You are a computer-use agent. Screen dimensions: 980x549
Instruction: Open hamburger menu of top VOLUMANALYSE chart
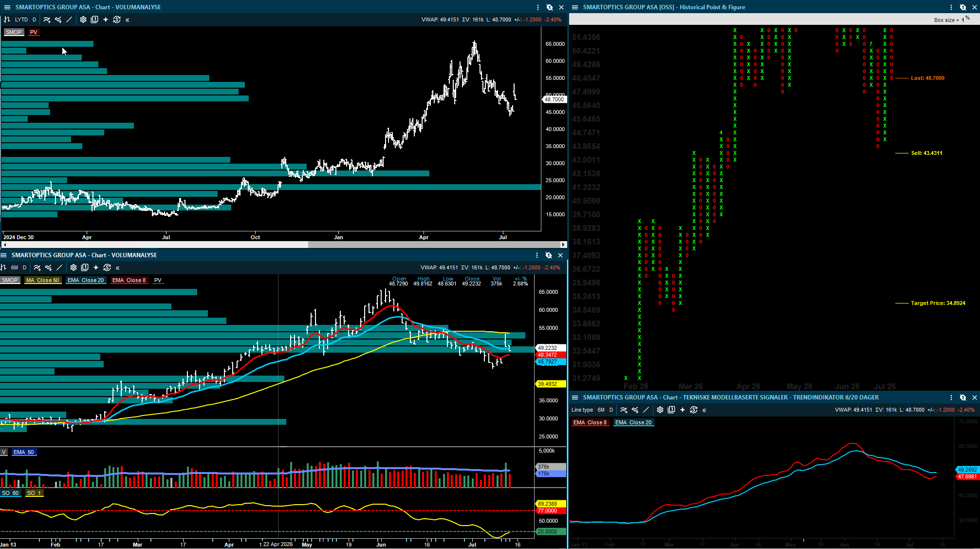pos(7,7)
